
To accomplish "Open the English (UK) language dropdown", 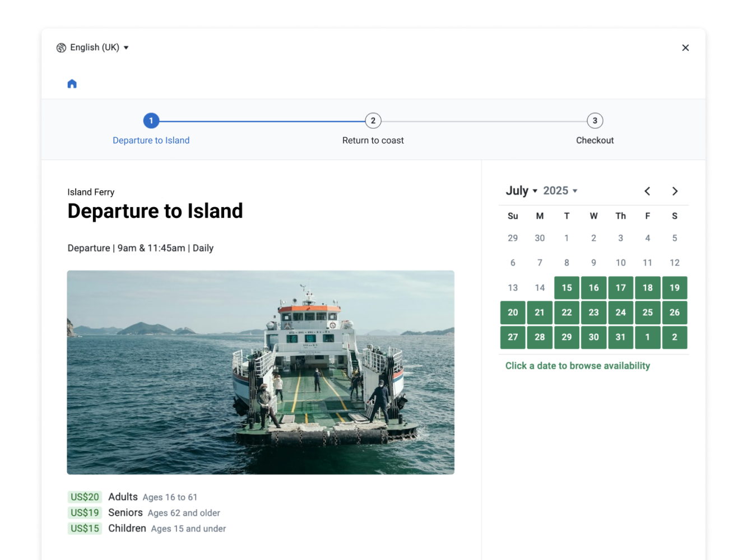I will point(94,48).
